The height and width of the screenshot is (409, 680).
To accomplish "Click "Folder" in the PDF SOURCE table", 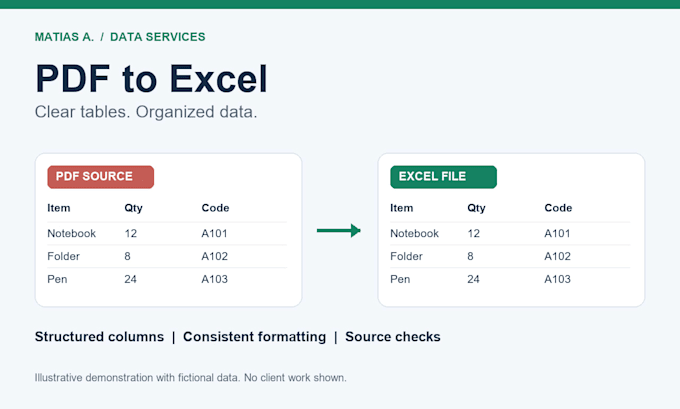I will pos(63,256).
